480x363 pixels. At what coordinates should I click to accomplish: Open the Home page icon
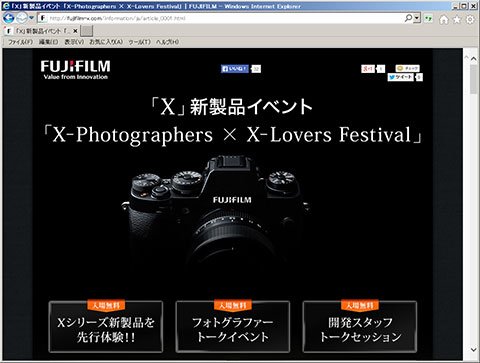click(x=444, y=19)
